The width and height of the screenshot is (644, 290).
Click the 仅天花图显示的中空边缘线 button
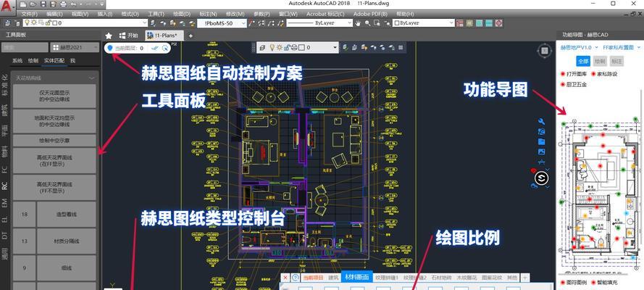(x=54, y=96)
